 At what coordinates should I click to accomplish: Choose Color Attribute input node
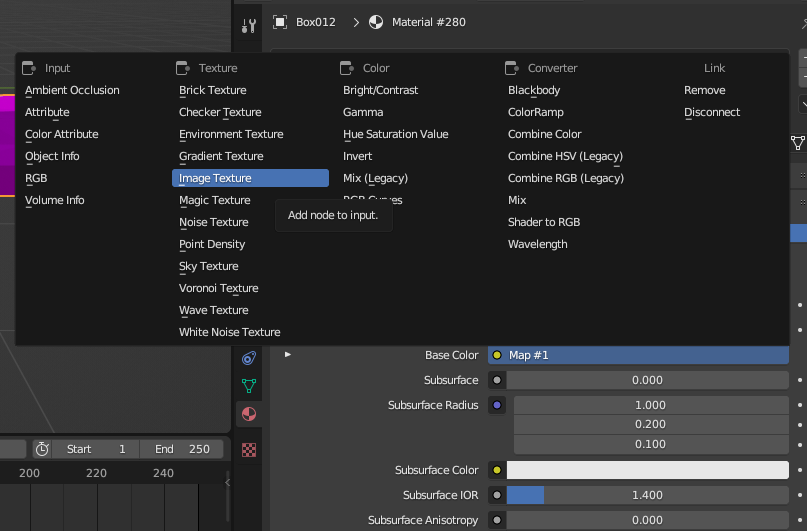coord(62,134)
